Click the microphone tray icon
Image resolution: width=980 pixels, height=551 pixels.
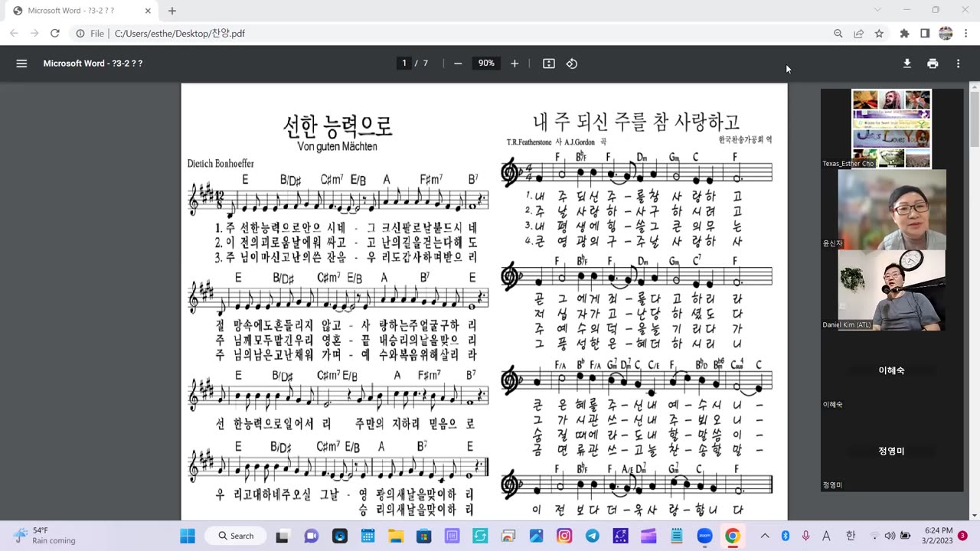click(806, 536)
